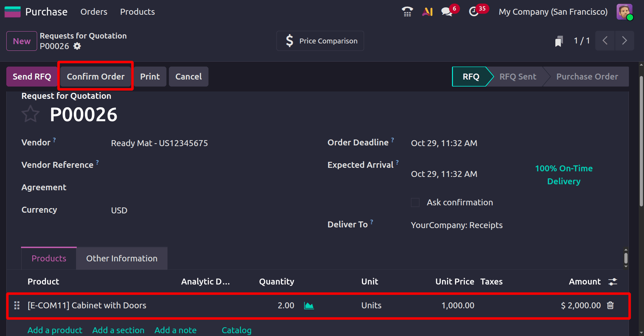Delete the Cabinet with Doors line via trash icon
Image resolution: width=644 pixels, height=336 pixels.
(x=610, y=305)
